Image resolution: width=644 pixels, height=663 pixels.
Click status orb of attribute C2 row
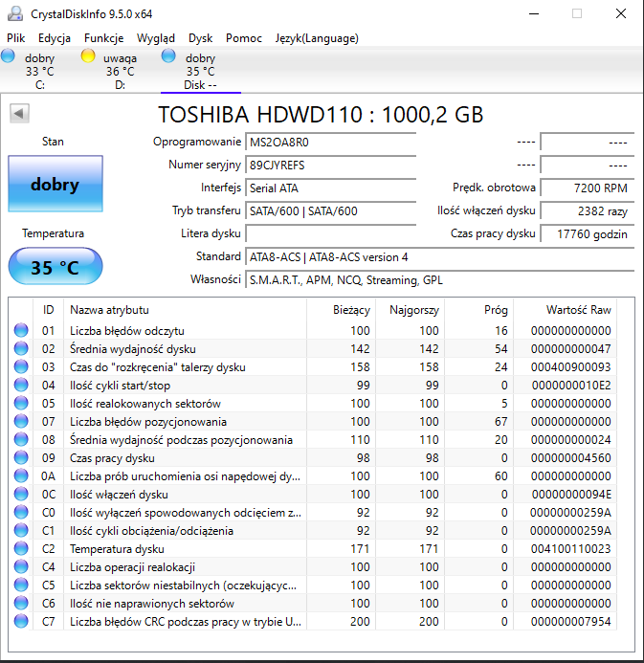(x=21, y=548)
